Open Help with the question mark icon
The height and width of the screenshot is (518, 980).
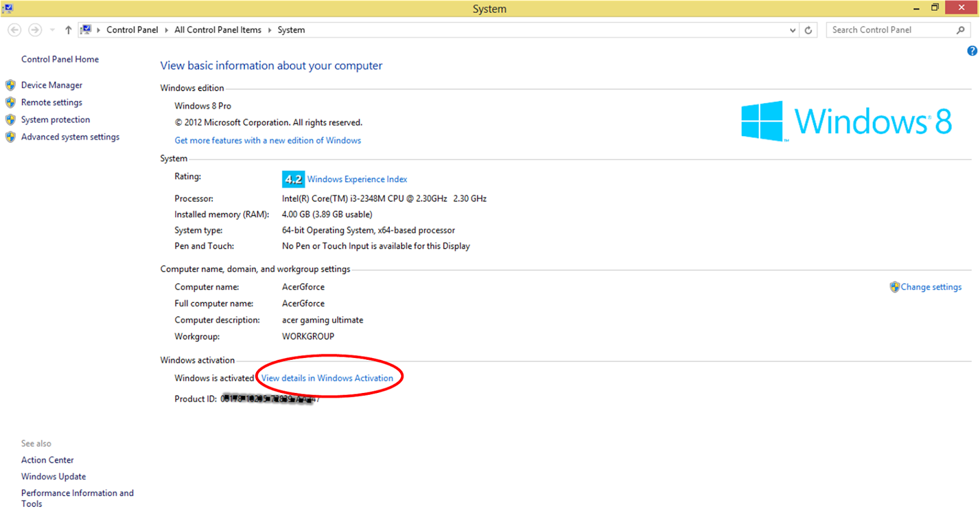point(972,51)
